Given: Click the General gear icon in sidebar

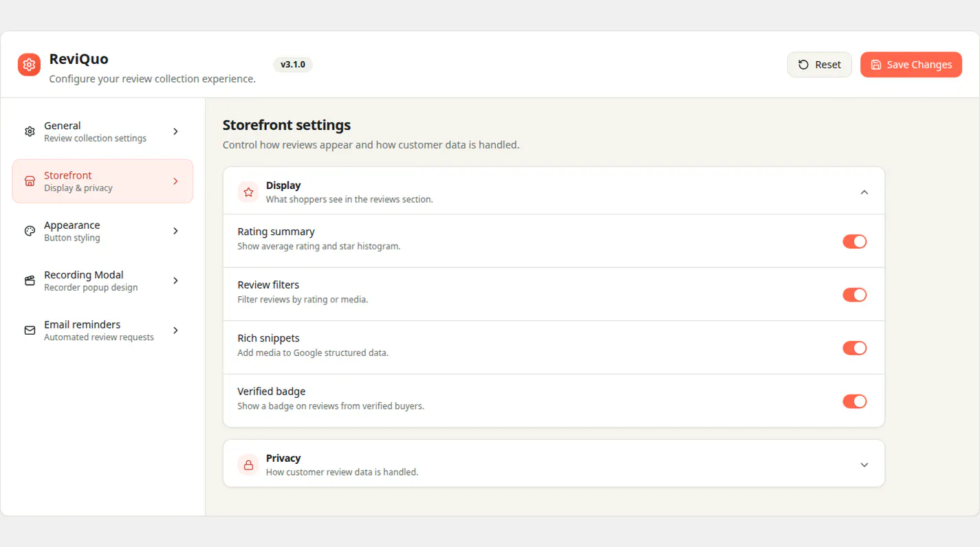Looking at the screenshot, I should tap(30, 131).
